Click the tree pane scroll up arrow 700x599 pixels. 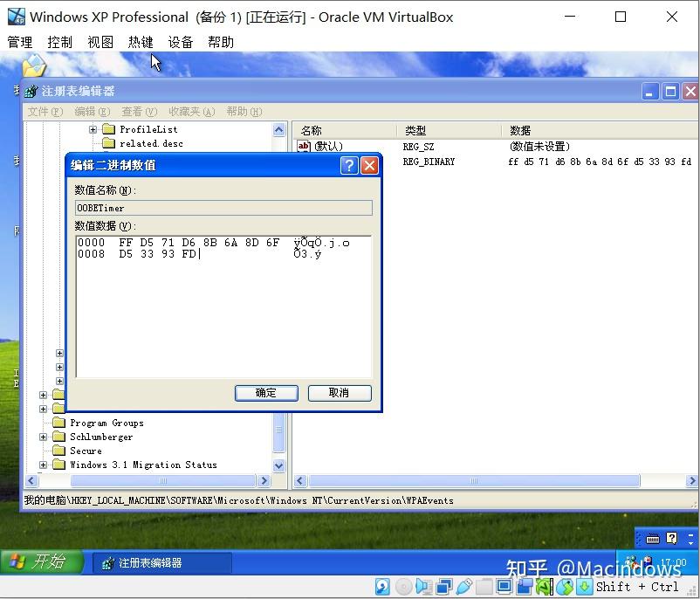tap(278, 130)
